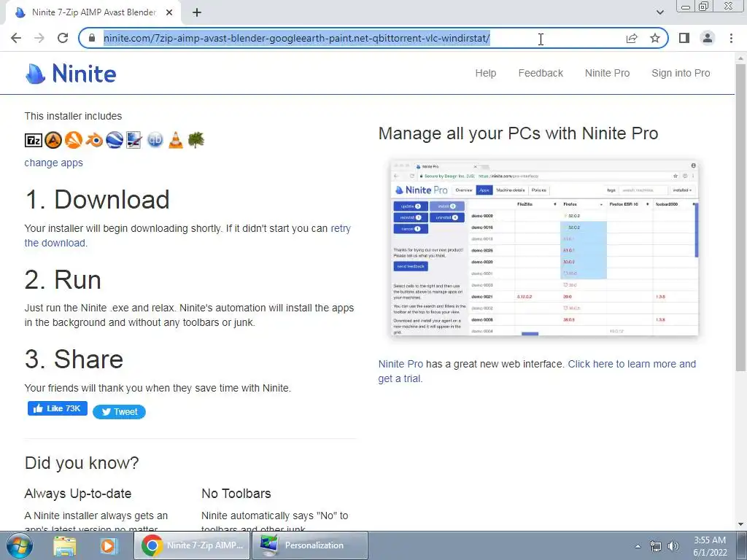Open Chrome profile avatar
Image resolution: width=747 pixels, height=560 pixels.
708,38
